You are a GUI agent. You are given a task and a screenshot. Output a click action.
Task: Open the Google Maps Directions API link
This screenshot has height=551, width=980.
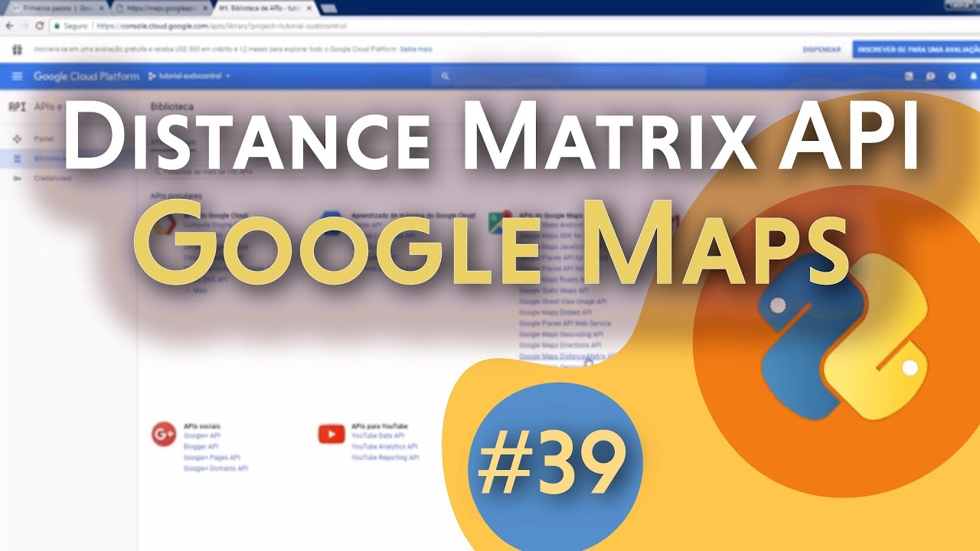pos(560,345)
